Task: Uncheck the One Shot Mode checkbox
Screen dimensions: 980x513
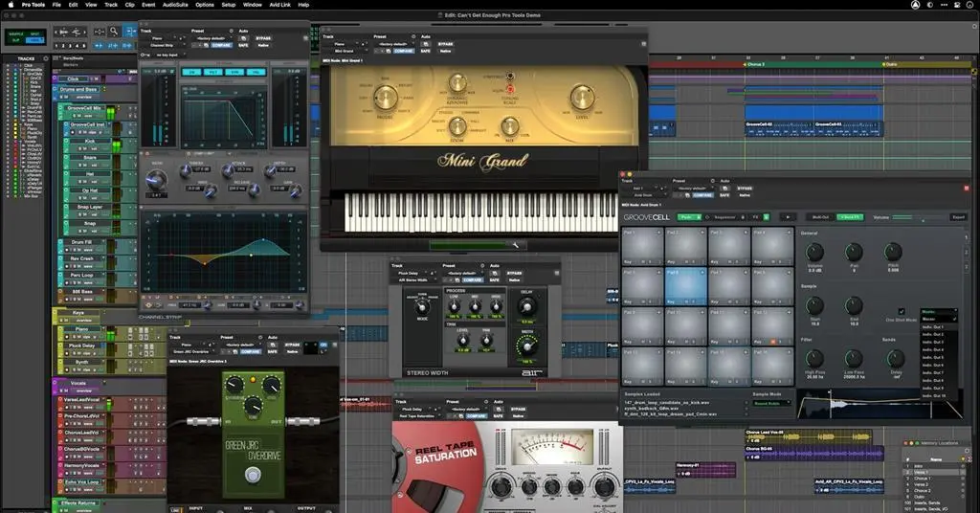Action: pos(902,312)
